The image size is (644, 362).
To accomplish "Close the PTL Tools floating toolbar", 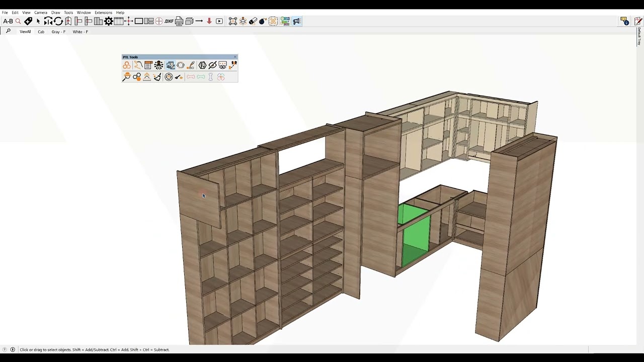I will pos(235,57).
